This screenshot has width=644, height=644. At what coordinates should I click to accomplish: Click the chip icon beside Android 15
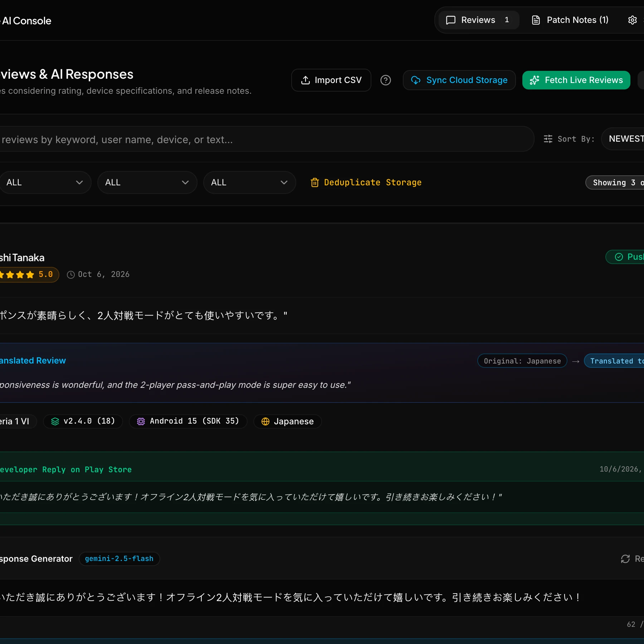(141, 421)
